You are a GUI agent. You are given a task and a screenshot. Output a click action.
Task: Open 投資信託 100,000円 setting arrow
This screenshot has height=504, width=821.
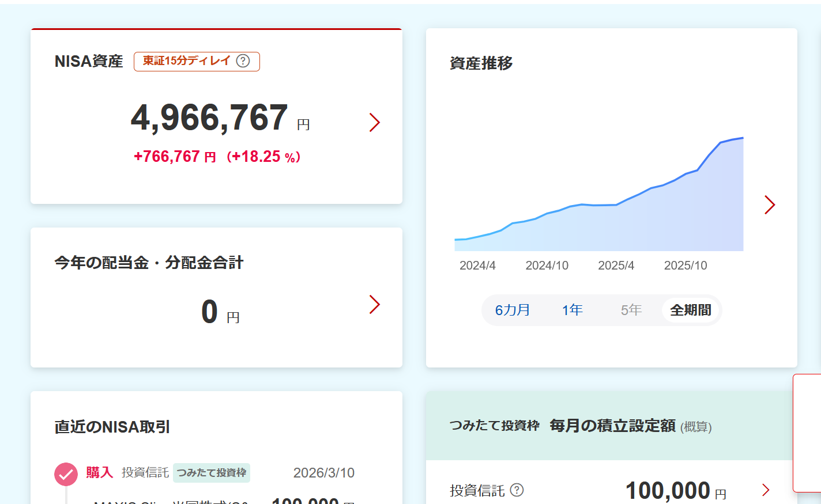point(766,490)
